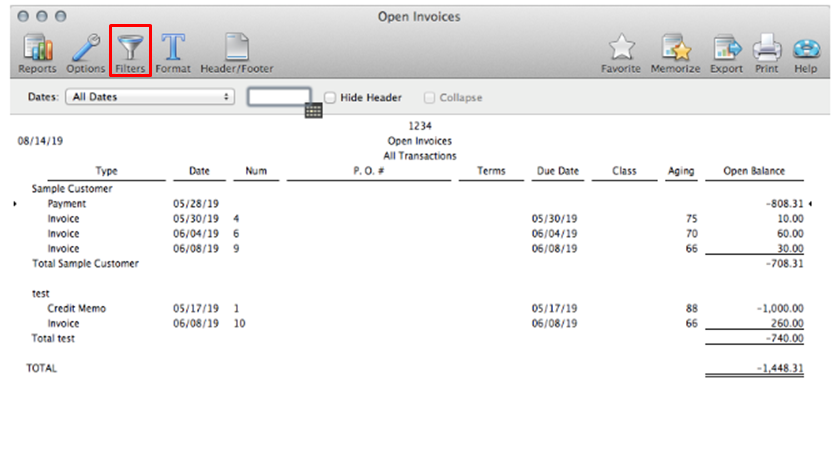The image size is (838, 468).
Task: Click the Date column header
Action: 199,171
